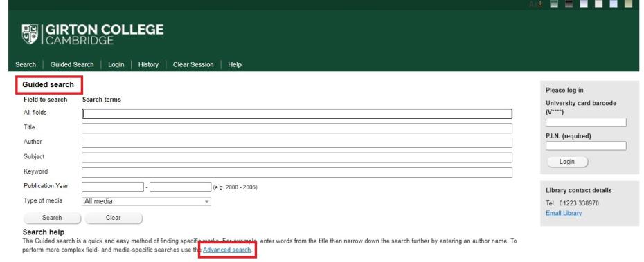Click the Tel. 01223 338970 text

coord(572,203)
